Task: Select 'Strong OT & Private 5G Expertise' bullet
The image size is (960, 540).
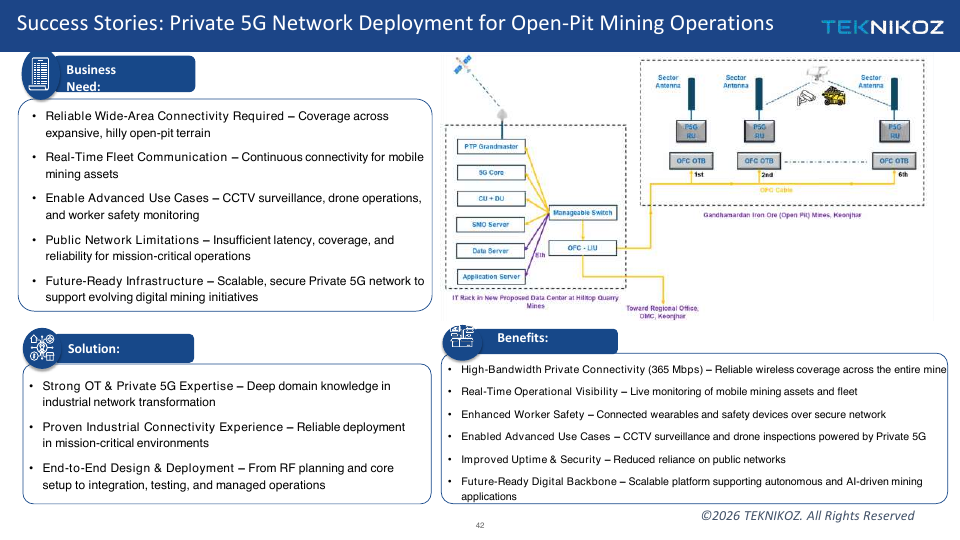Action: point(209,394)
